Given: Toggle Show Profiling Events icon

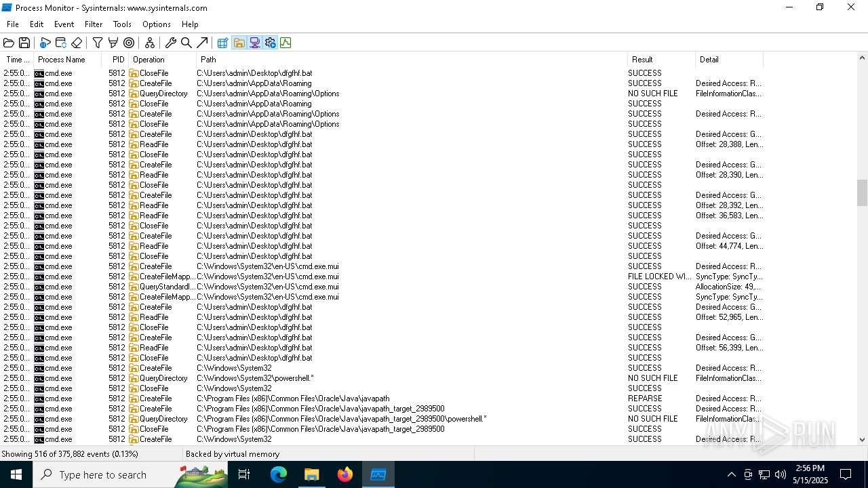Looking at the screenshot, I should 285,43.
